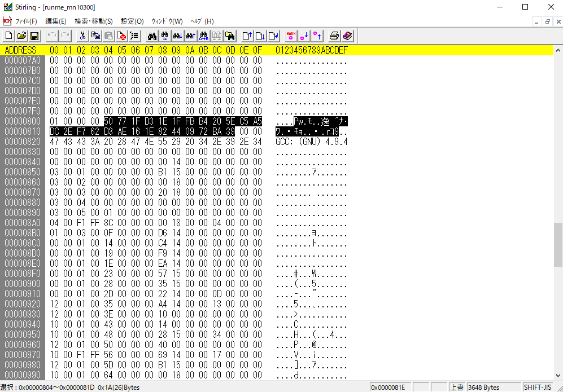Click byte D6 in row 000008B0

coord(163,233)
